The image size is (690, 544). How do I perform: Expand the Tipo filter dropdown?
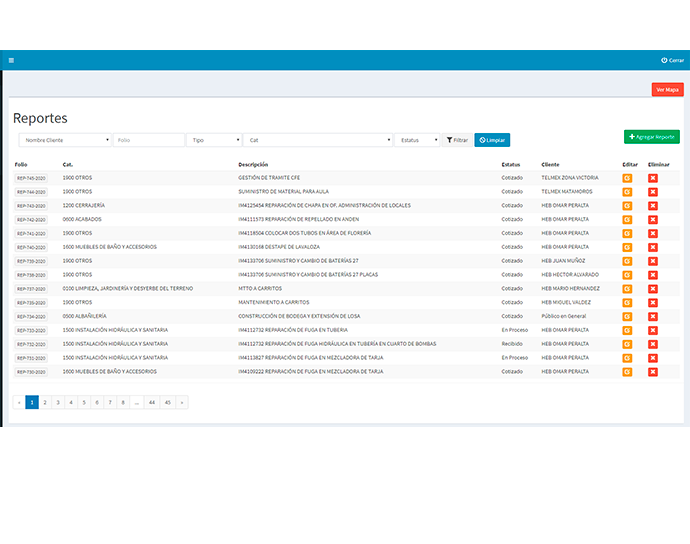click(215, 140)
